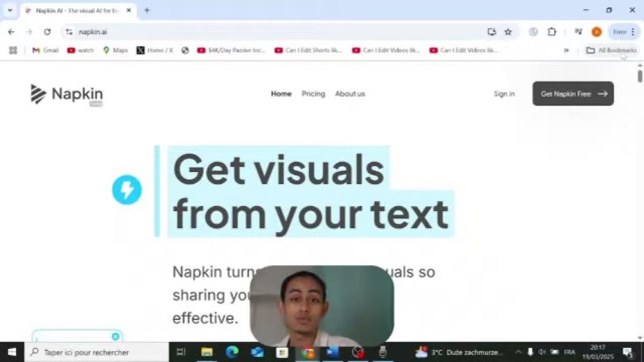Open Word from the taskbar
Image resolution: width=644 pixels, height=362 pixels.
click(332, 352)
